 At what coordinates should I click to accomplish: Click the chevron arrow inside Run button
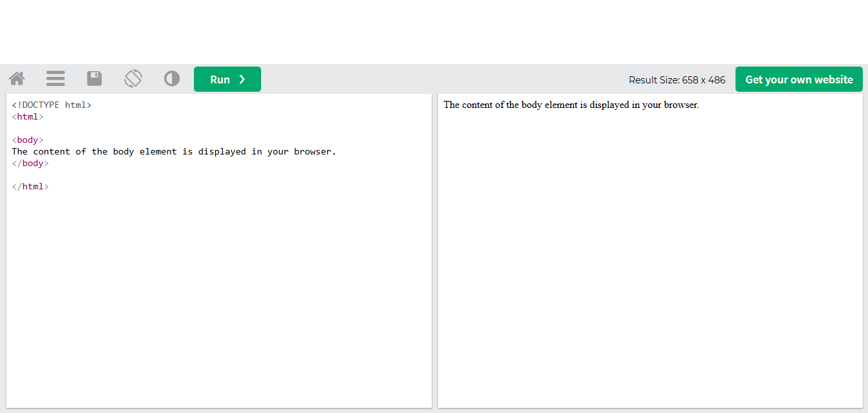242,79
